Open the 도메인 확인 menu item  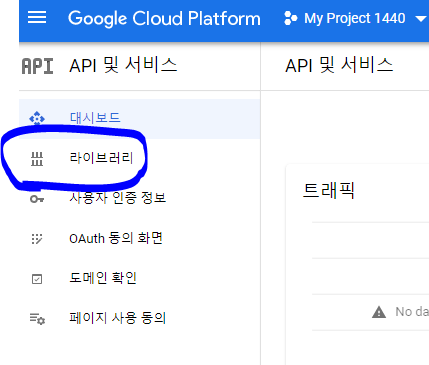click(139, 278)
